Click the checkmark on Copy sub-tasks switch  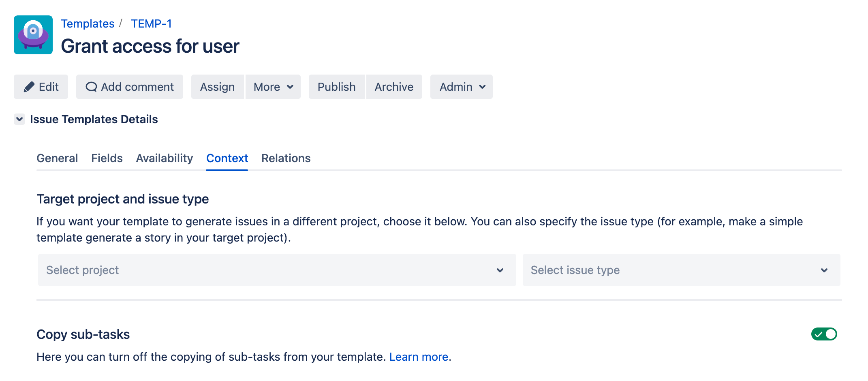819,334
